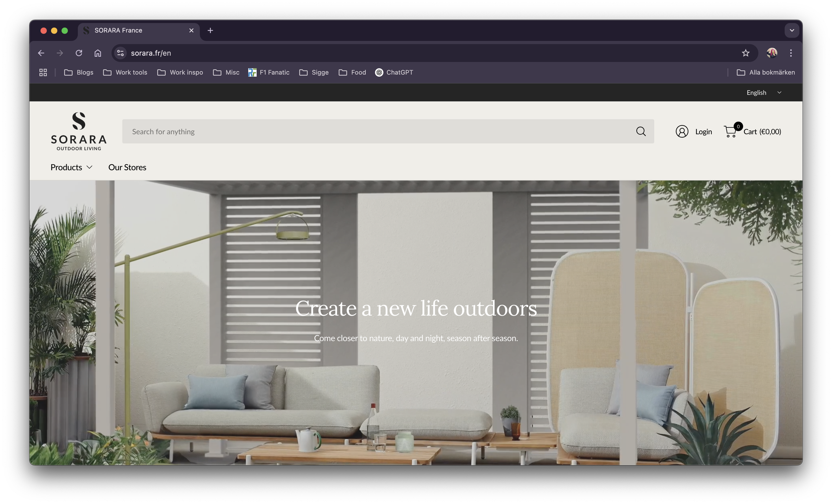Open the apps grid shortcut
This screenshot has width=832, height=504.
point(43,72)
